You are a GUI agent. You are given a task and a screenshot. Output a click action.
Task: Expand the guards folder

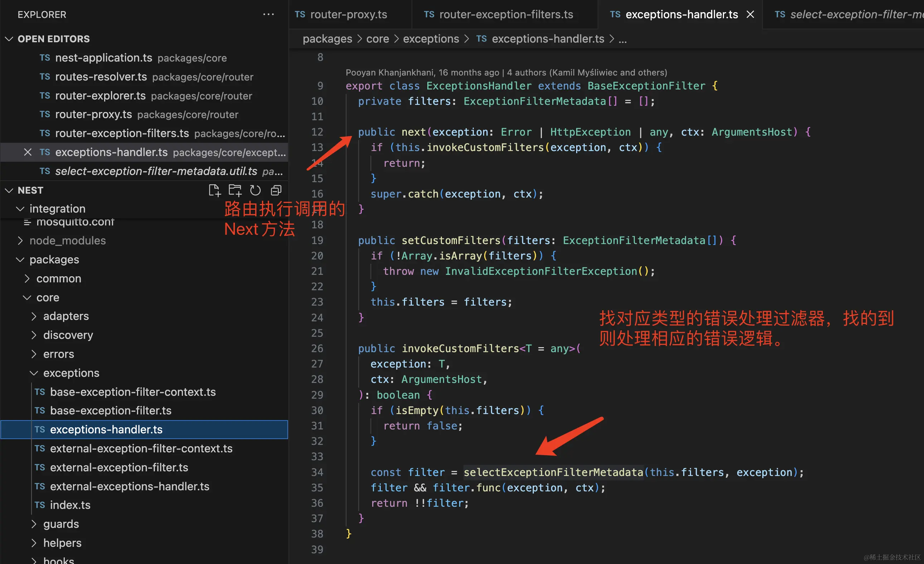coord(34,524)
